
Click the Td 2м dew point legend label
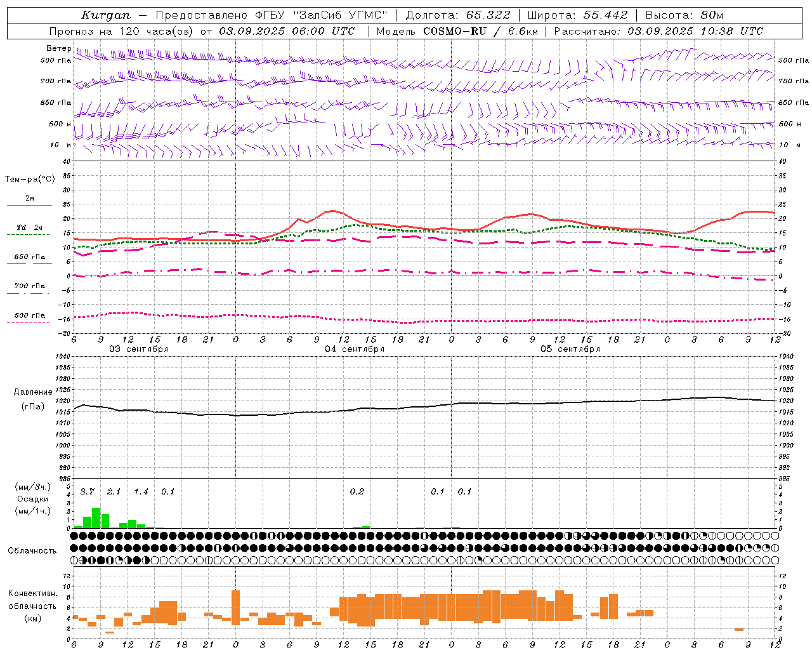click(30, 227)
